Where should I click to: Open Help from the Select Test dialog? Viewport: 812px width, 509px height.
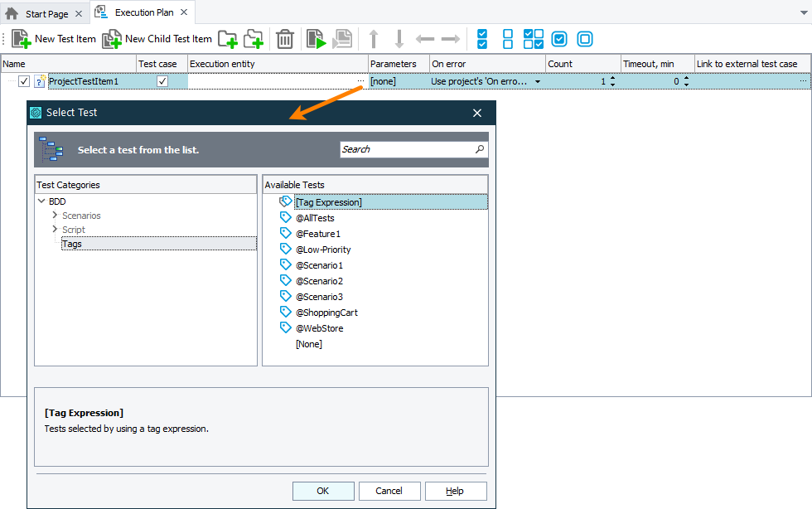[x=456, y=490]
